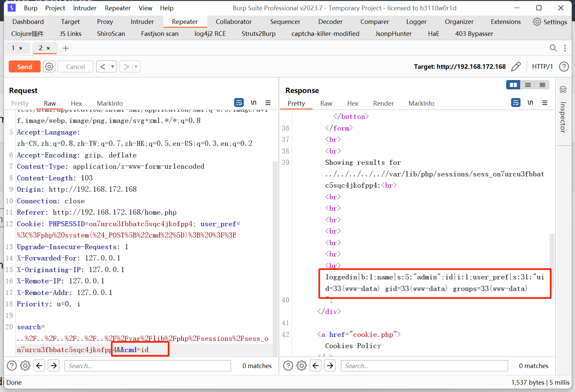The width and height of the screenshot is (575, 392).
Task: Open Request search settings gear
Action: click(25, 366)
